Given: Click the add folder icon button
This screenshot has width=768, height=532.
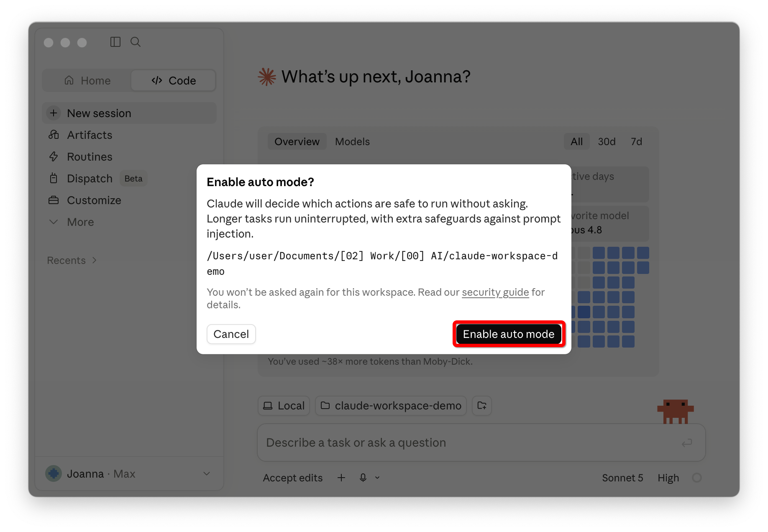Looking at the screenshot, I should click(482, 406).
